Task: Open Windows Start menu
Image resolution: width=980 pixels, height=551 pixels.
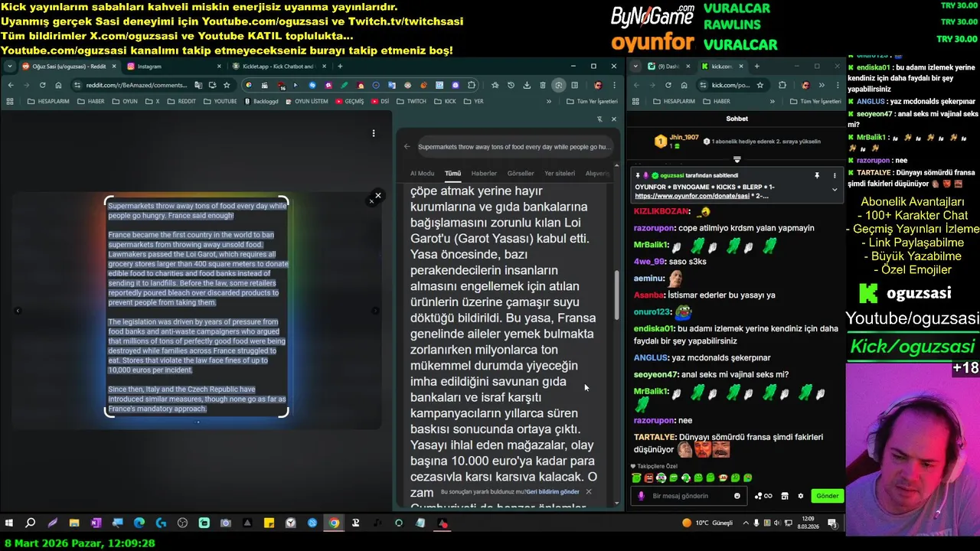Action: (9, 523)
